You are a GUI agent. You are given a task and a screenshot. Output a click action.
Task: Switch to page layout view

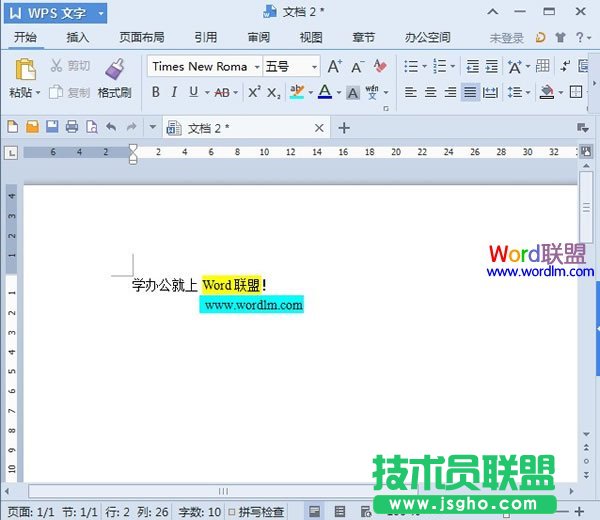(x=315, y=512)
